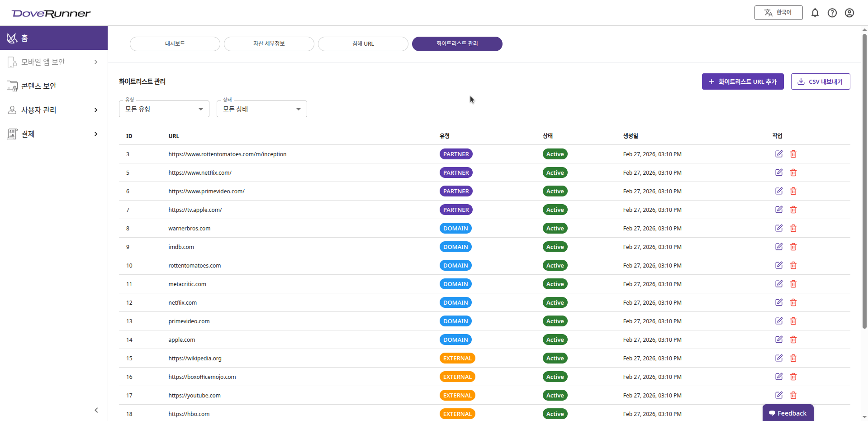This screenshot has height=421, width=868.
Task: Click the vertical page scrollbar
Action: point(864,181)
